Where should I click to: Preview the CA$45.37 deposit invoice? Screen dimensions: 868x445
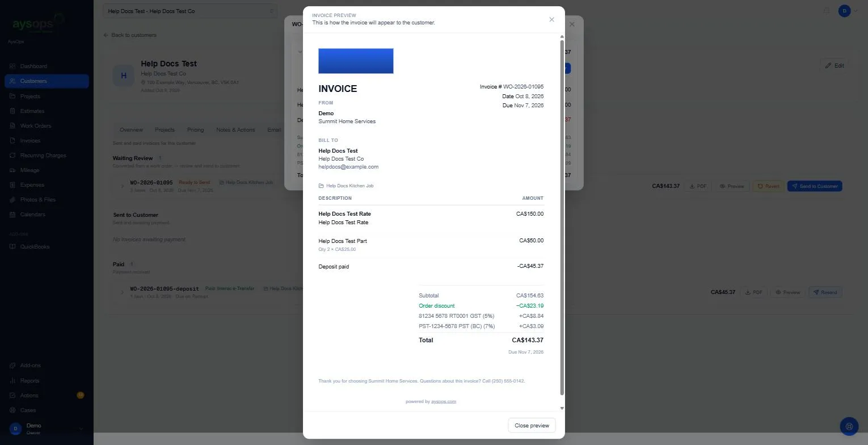[787, 292]
